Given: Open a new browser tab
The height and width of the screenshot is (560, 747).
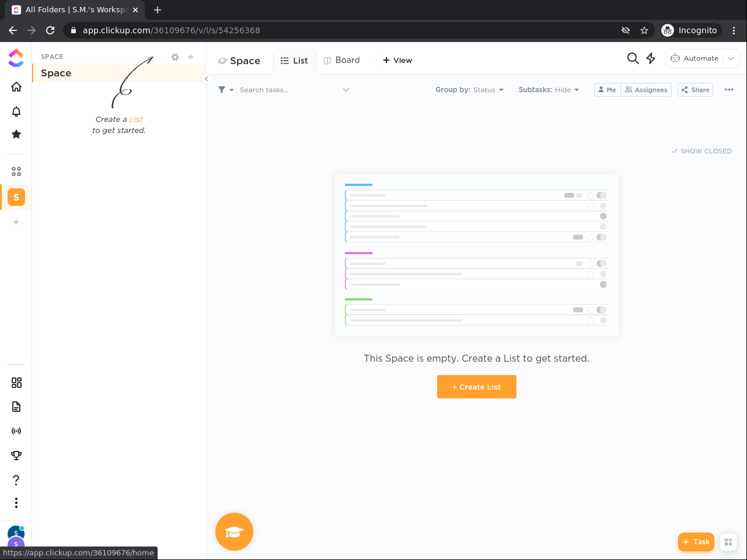Looking at the screenshot, I should [158, 10].
